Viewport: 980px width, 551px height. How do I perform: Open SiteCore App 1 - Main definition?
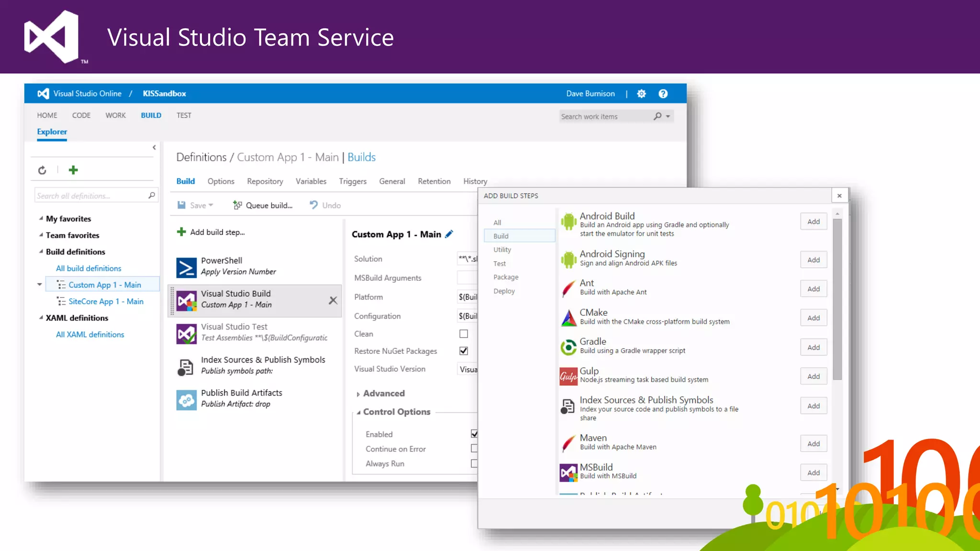point(105,301)
